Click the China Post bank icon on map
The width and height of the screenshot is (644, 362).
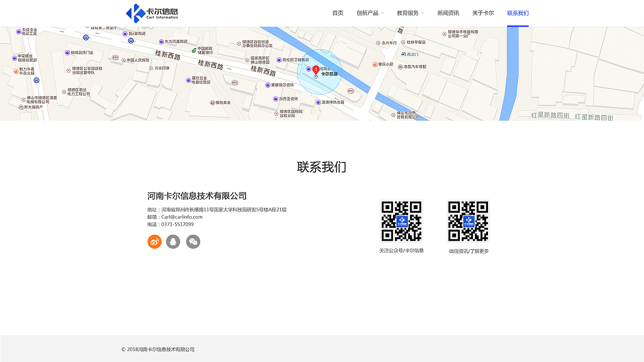(194, 50)
